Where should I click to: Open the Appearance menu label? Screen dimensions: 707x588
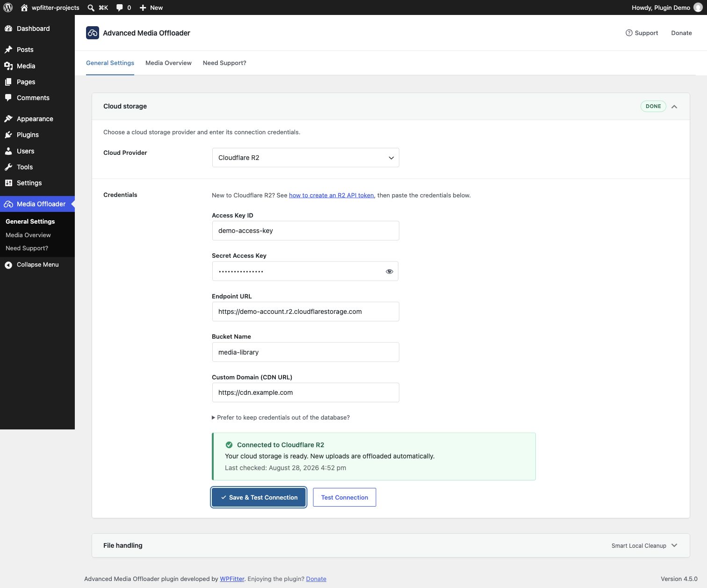click(x=35, y=119)
